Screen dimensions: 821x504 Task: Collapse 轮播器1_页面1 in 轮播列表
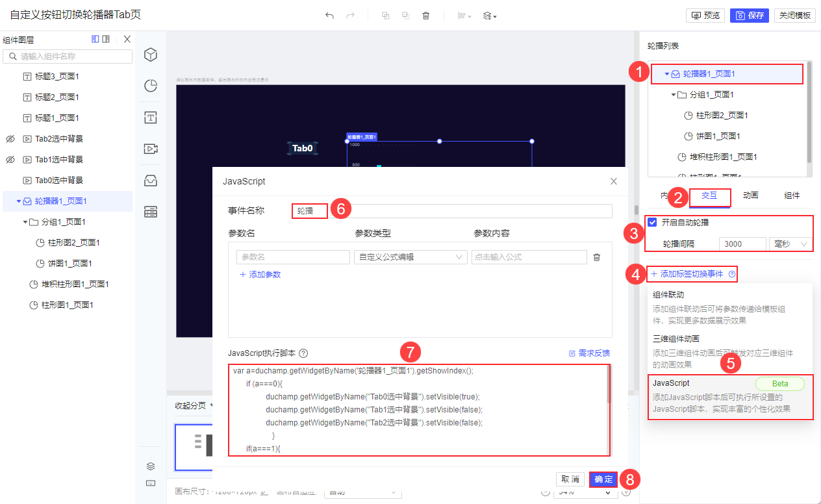(x=666, y=74)
